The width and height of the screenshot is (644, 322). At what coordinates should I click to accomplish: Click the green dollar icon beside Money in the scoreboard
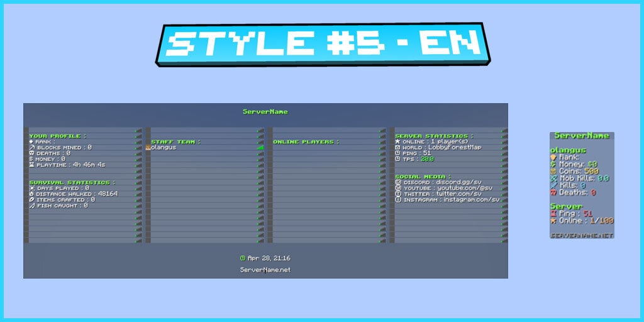[553, 164]
